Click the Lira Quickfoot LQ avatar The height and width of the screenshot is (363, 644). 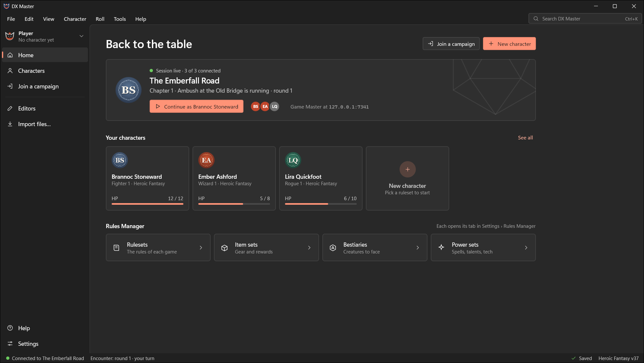(293, 160)
